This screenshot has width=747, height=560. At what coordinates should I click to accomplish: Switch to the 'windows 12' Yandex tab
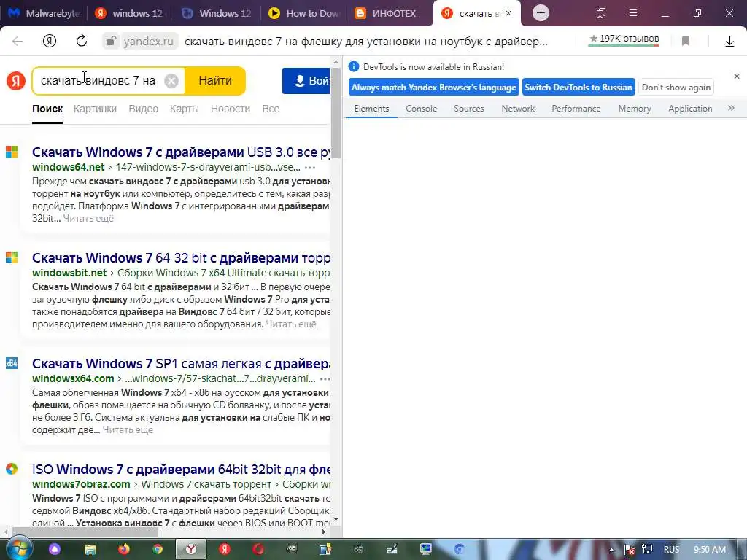coord(130,13)
